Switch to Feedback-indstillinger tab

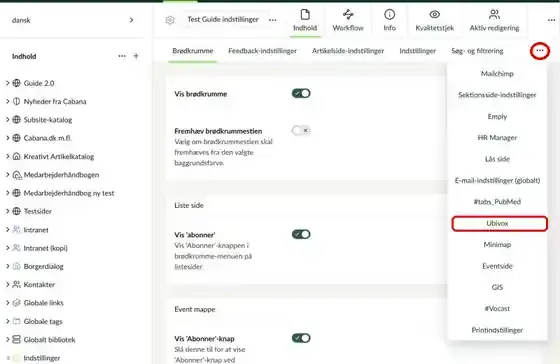pyautogui.click(x=262, y=51)
